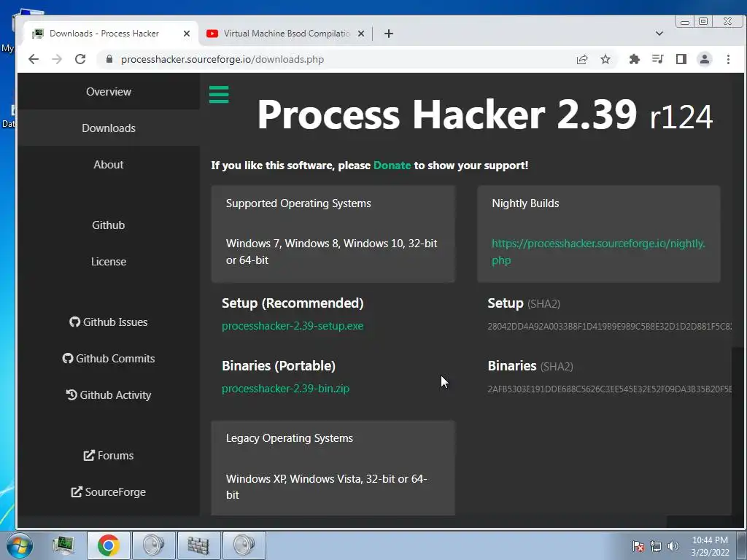Open the Extensions puzzle icon
747x560 pixels.
[x=634, y=60]
